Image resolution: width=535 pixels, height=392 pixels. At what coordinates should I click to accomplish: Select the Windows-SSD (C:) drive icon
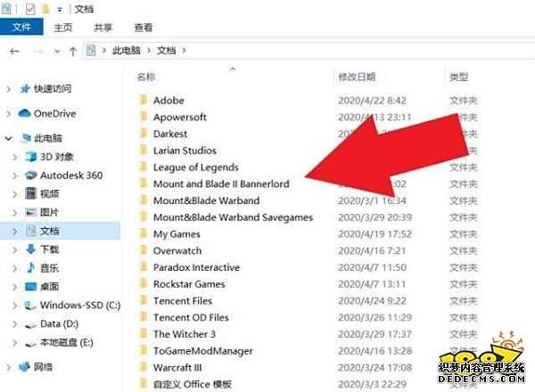tap(30, 306)
